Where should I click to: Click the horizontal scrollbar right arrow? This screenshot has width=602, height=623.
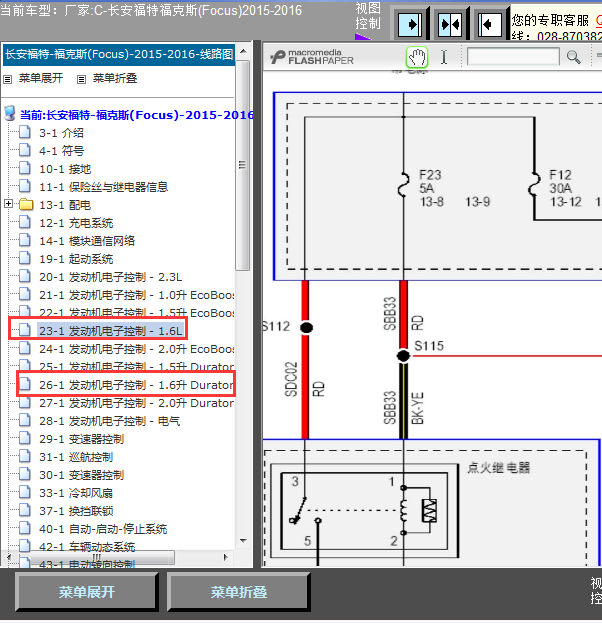(226, 557)
